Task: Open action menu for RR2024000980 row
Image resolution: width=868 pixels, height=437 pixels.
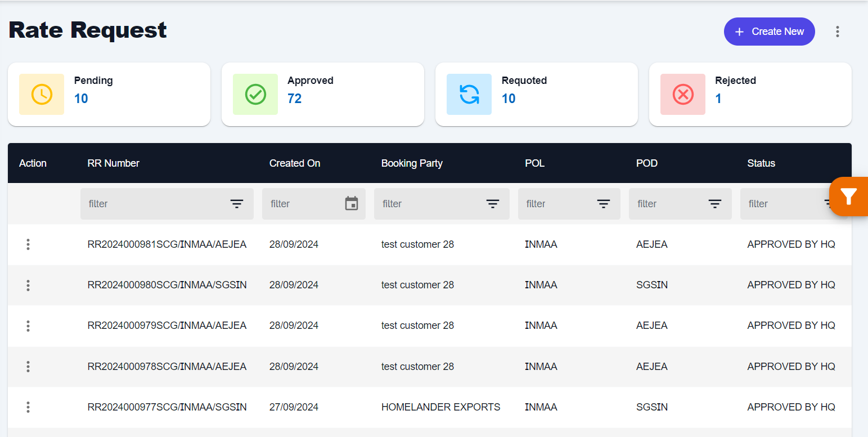Action: (28, 286)
